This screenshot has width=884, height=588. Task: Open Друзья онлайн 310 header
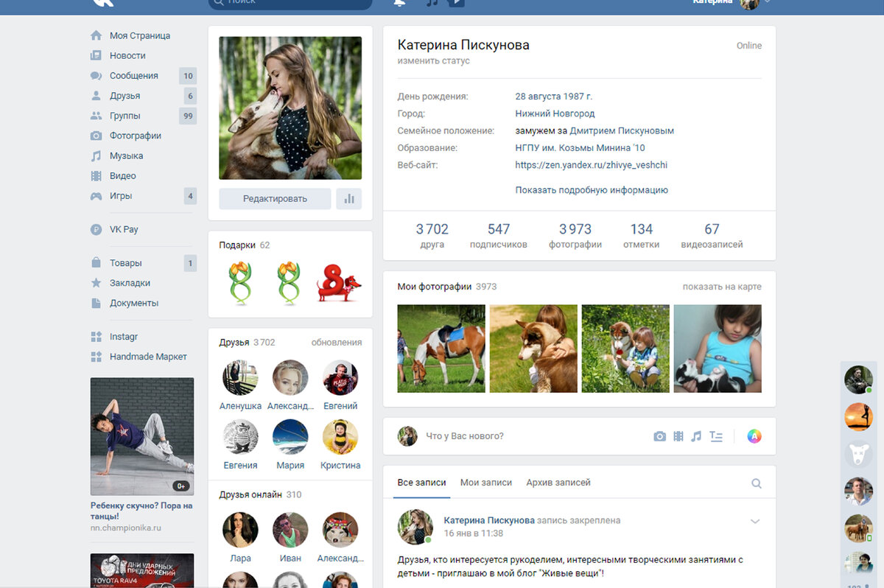[260, 495]
